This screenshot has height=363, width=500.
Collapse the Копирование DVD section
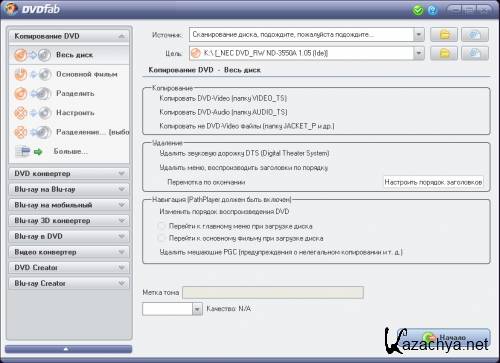tap(69, 36)
